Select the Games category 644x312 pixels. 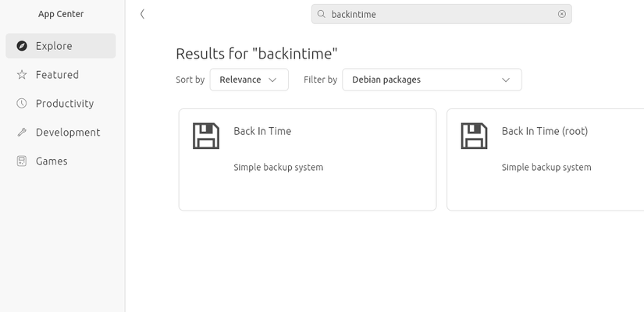point(52,161)
